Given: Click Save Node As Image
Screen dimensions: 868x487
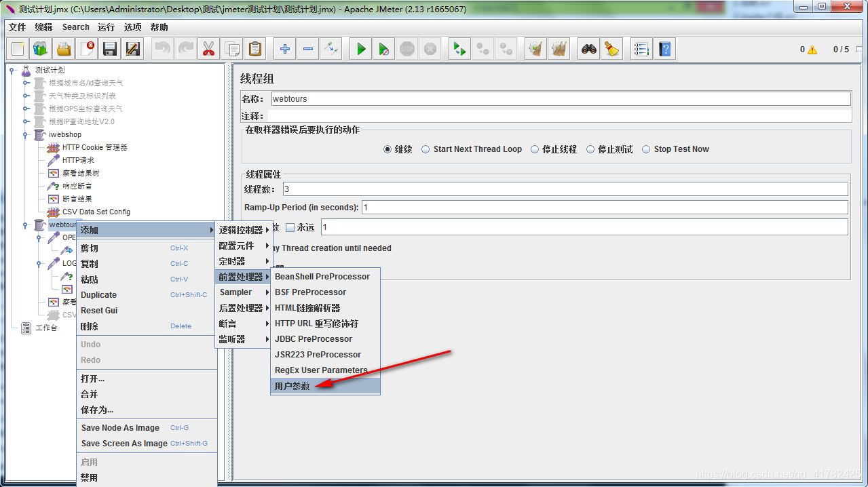Looking at the screenshot, I should (x=147, y=428).
